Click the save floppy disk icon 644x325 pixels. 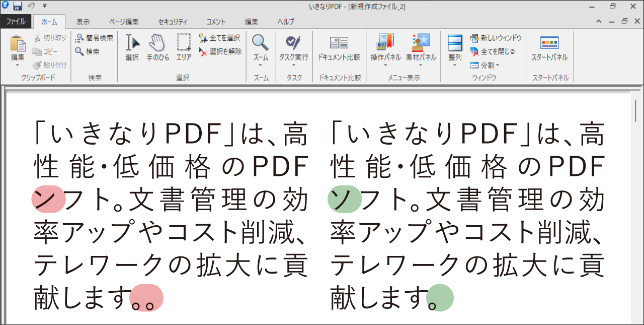pos(18,6)
